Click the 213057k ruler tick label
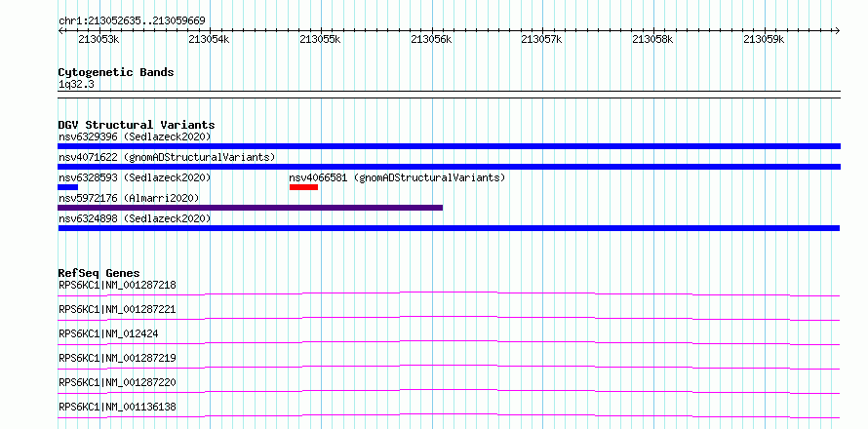The height and width of the screenshot is (429, 868). coord(542,39)
